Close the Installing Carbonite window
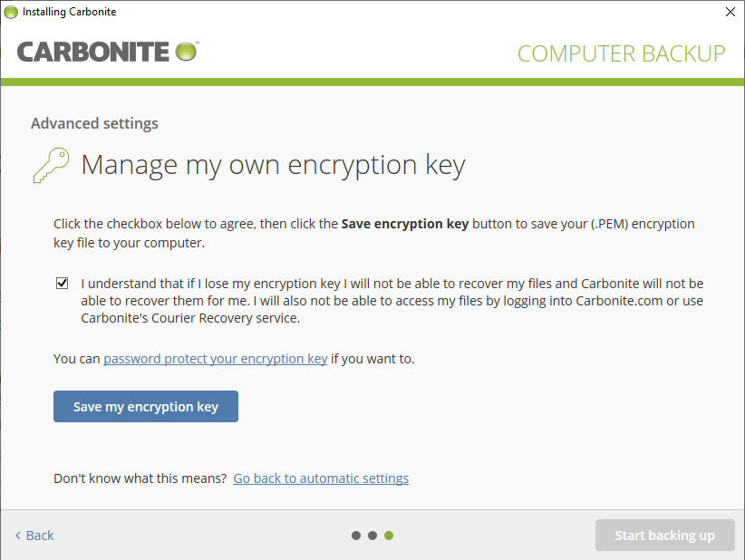 point(730,12)
